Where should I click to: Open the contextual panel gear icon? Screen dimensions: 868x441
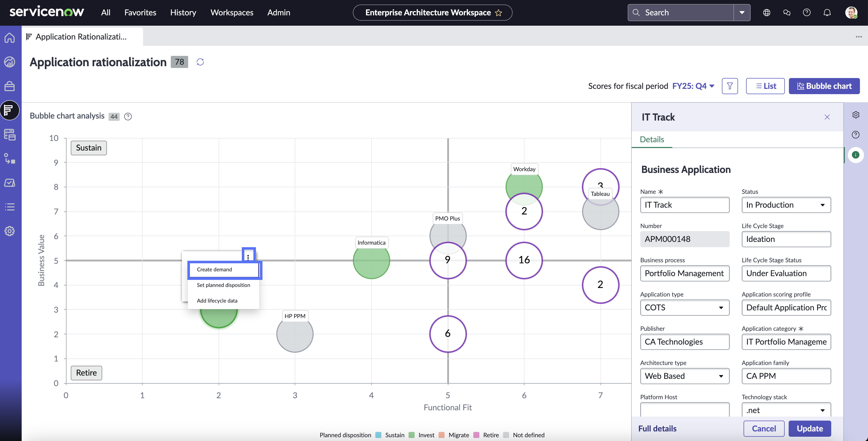point(856,115)
